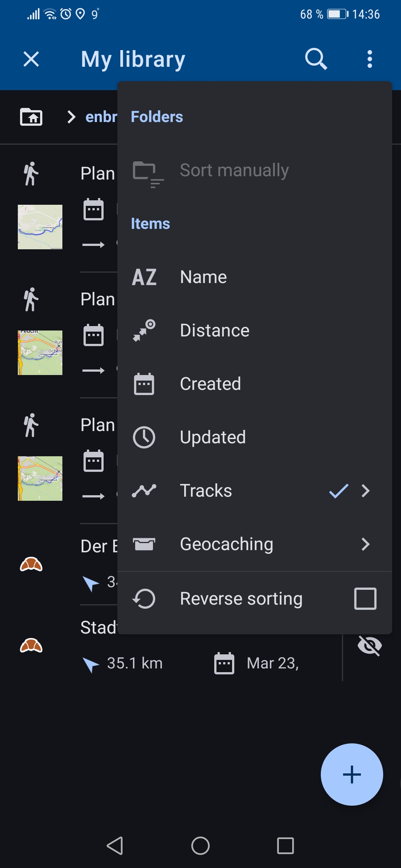Go to the home folder icon
The width and height of the screenshot is (401, 868).
click(31, 117)
